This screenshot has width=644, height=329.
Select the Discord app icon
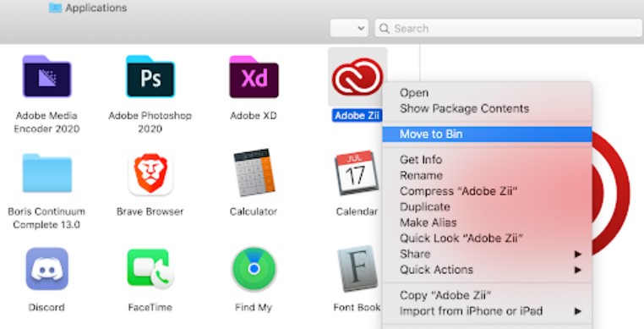[46, 269]
